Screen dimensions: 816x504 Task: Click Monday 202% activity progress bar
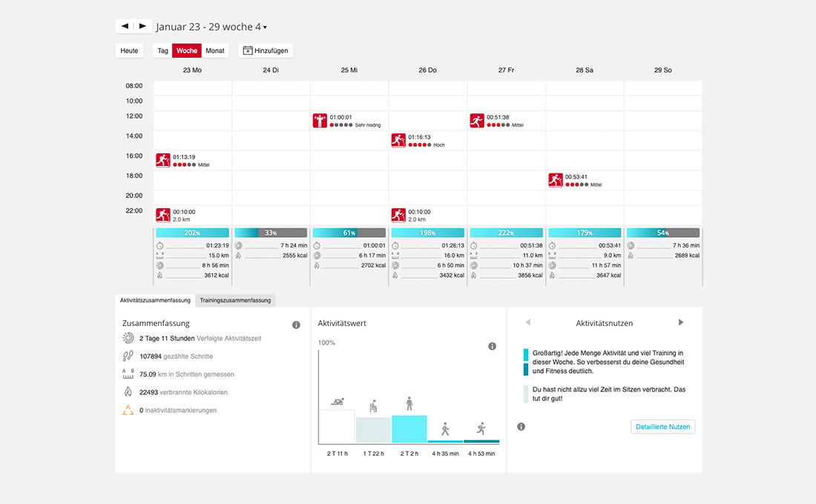192,233
